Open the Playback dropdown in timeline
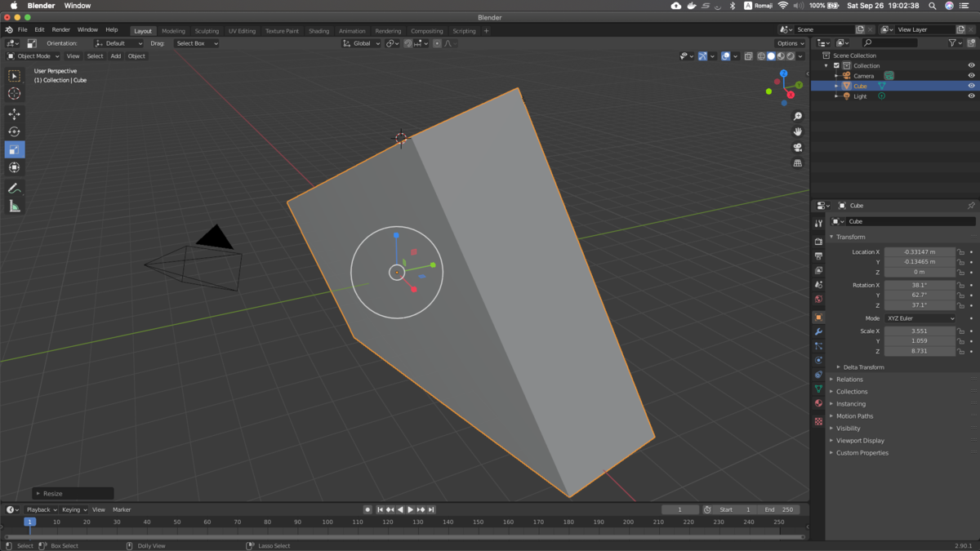980x551 pixels. point(42,509)
